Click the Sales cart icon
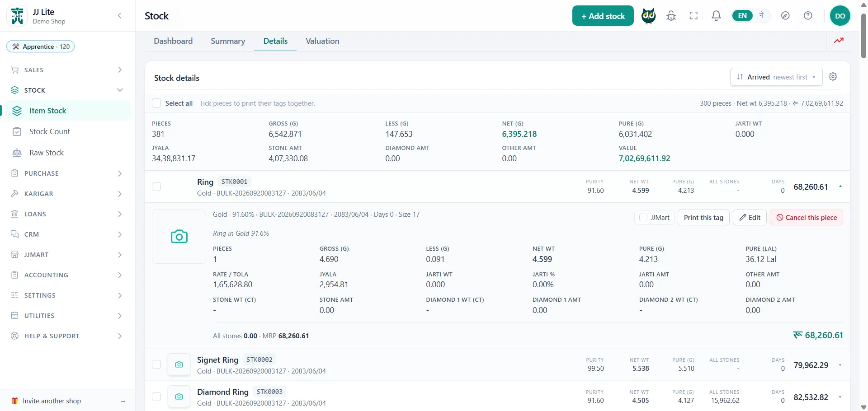868x411 pixels. (15, 70)
